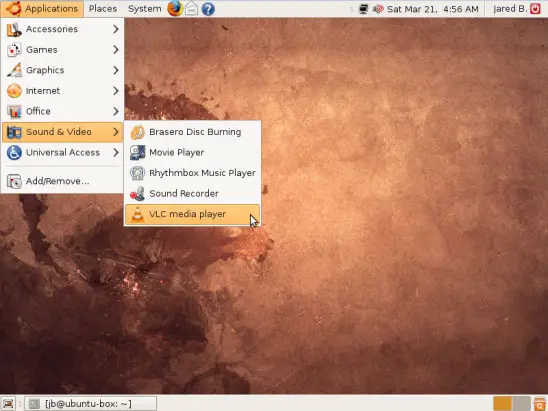Viewport: 548px width, 411px height.
Task: Open the blue Help question mark icon
Action: [208, 9]
